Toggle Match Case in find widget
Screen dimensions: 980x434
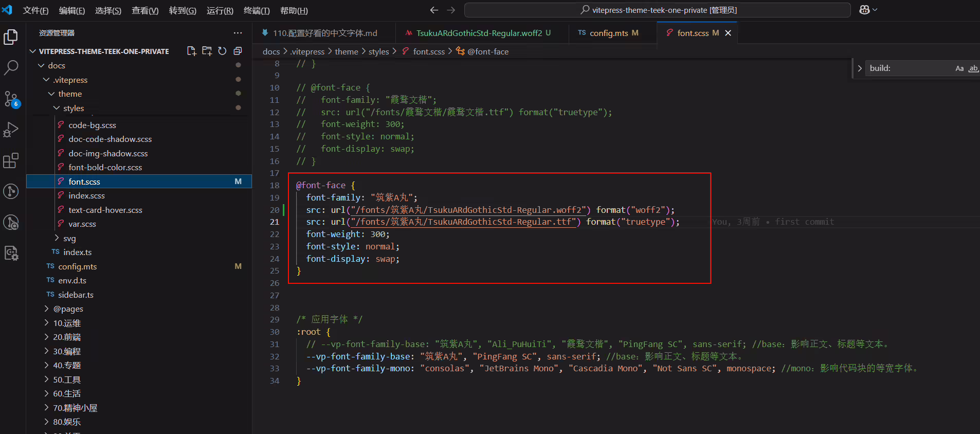pos(959,68)
